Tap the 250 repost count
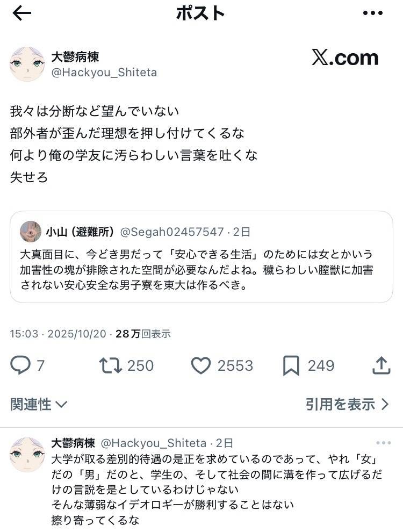The image size is (403, 532). coord(140,366)
